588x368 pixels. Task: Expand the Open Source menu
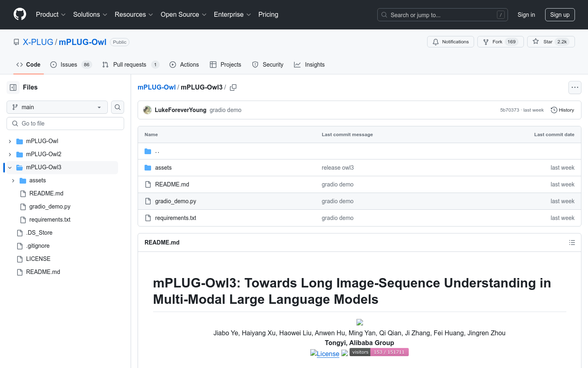(183, 15)
